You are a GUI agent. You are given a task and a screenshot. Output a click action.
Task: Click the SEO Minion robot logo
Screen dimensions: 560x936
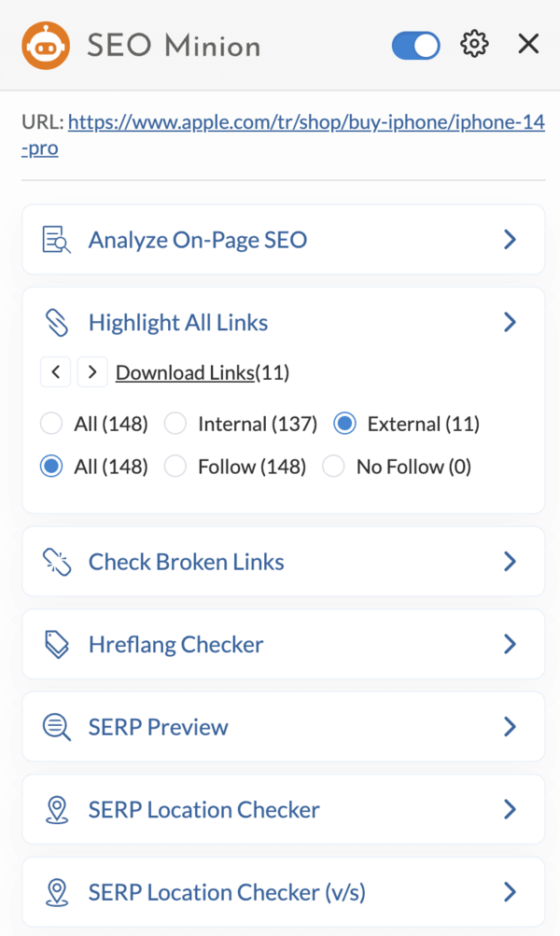tap(45, 44)
